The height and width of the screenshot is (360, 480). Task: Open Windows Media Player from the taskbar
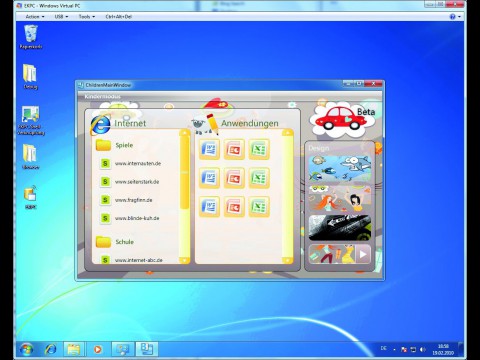[x=97, y=349]
